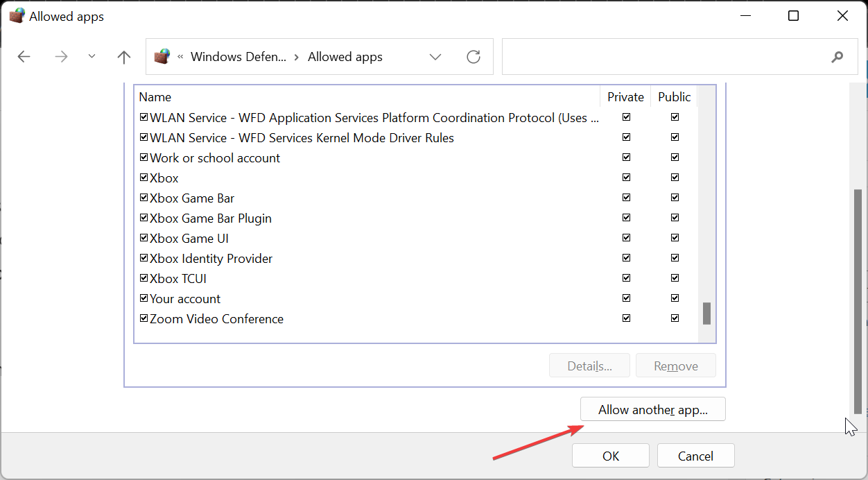Click the Allowed apps title bar icon
Viewport: 868px width, 480px height.
coord(17,16)
